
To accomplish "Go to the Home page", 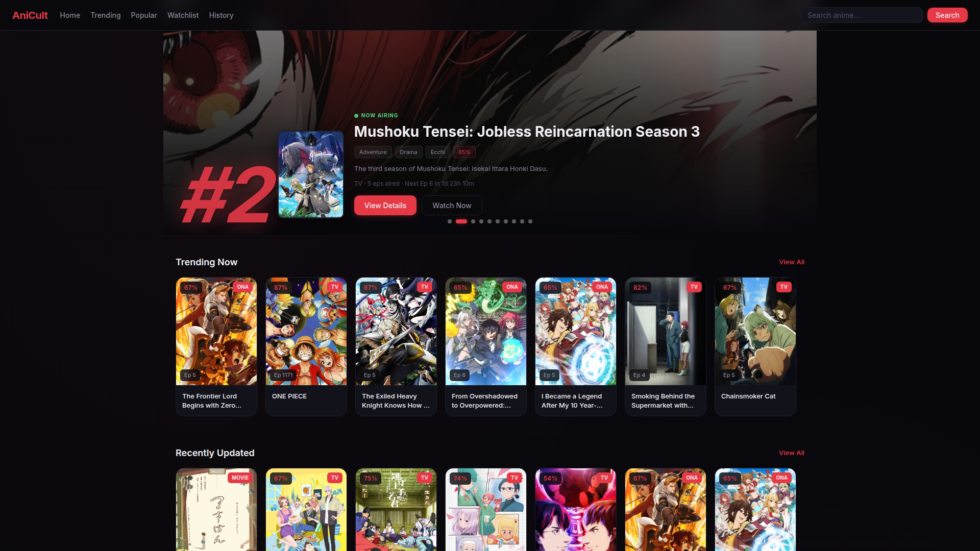I will (70, 15).
